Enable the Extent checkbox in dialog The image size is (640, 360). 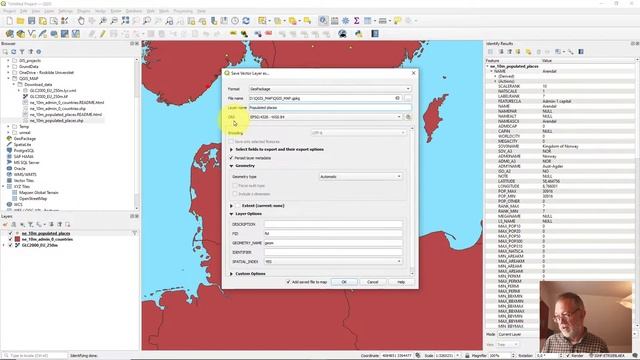[238, 206]
